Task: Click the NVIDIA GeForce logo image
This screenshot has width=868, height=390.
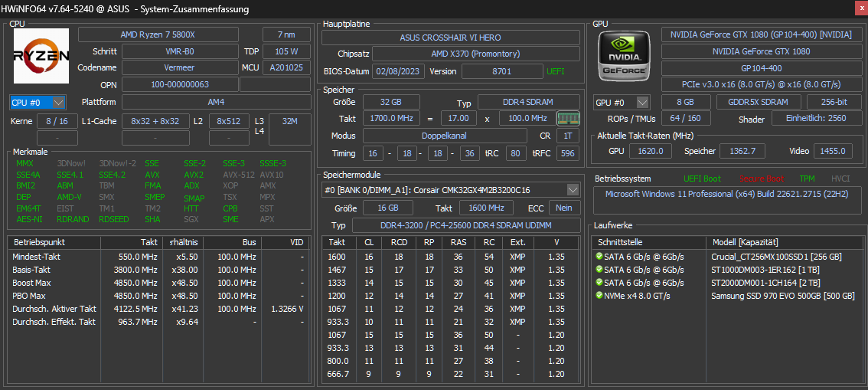Action: click(624, 56)
